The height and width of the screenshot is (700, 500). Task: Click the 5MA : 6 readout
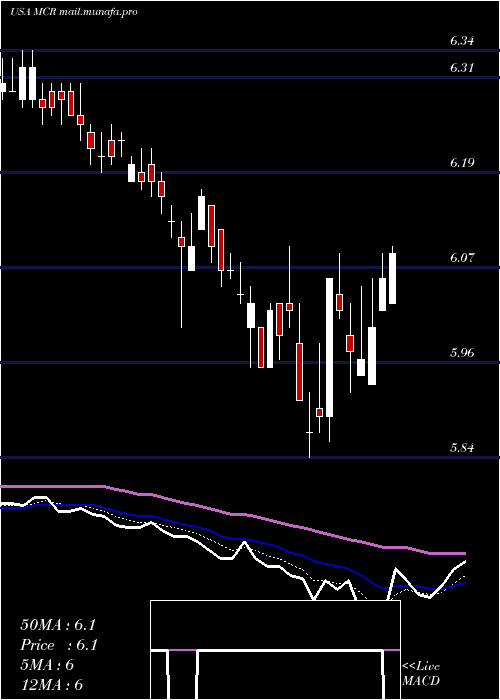tap(47, 665)
